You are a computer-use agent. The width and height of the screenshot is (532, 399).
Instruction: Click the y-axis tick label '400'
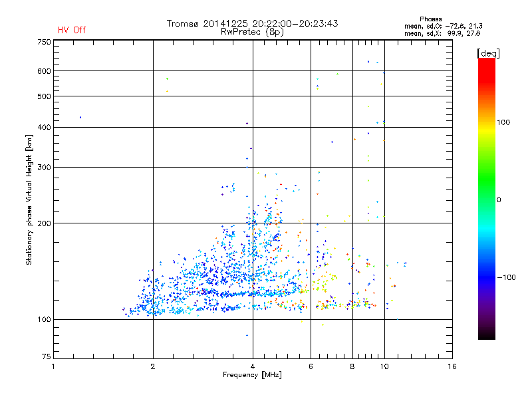[44, 127]
